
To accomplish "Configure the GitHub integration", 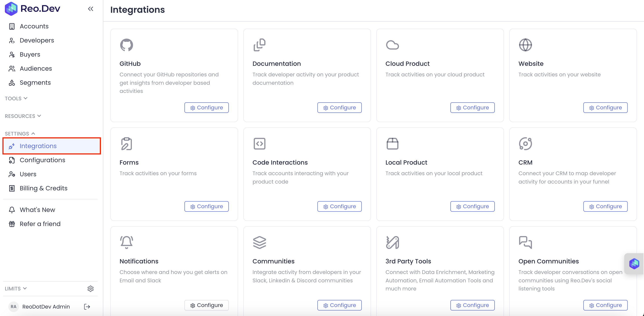I will pos(207,108).
